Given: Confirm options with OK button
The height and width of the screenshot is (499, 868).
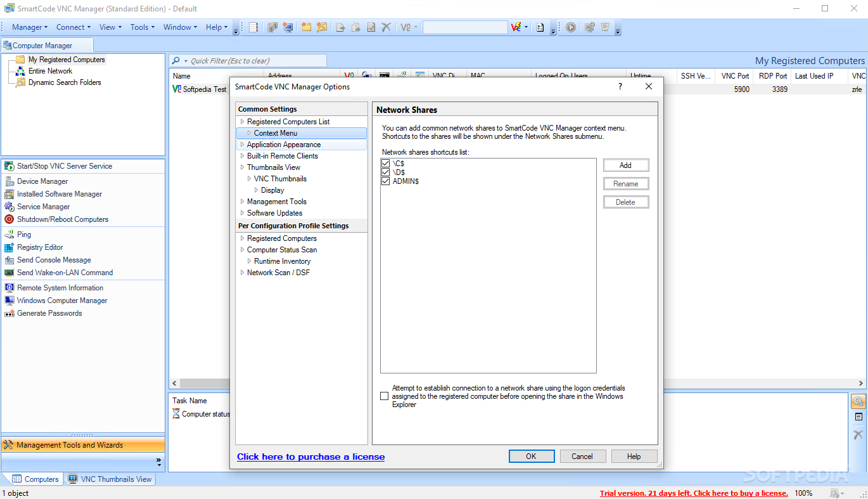Looking at the screenshot, I should click(532, 457).
